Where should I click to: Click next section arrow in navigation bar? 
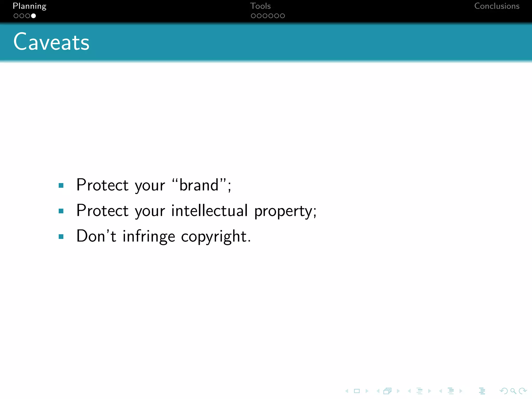pyautogui.click(x=461, y=391)
